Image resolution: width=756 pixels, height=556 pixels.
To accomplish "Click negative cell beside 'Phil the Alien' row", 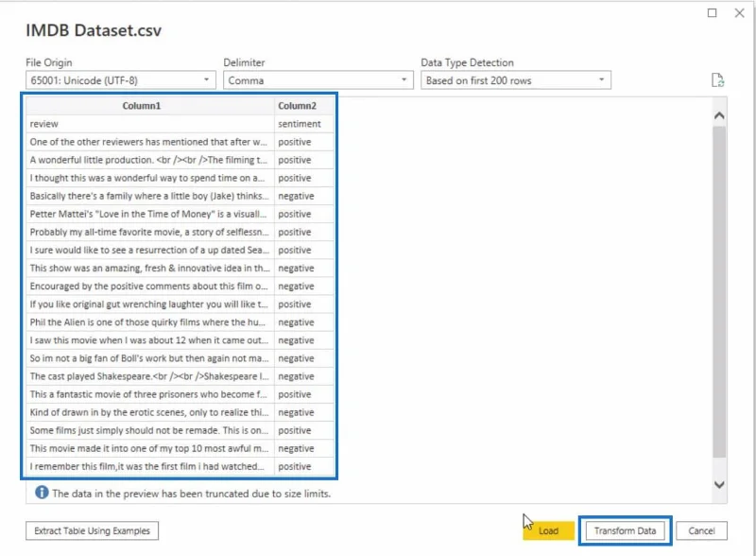I will pyautogui.click(x=304, y=321).
